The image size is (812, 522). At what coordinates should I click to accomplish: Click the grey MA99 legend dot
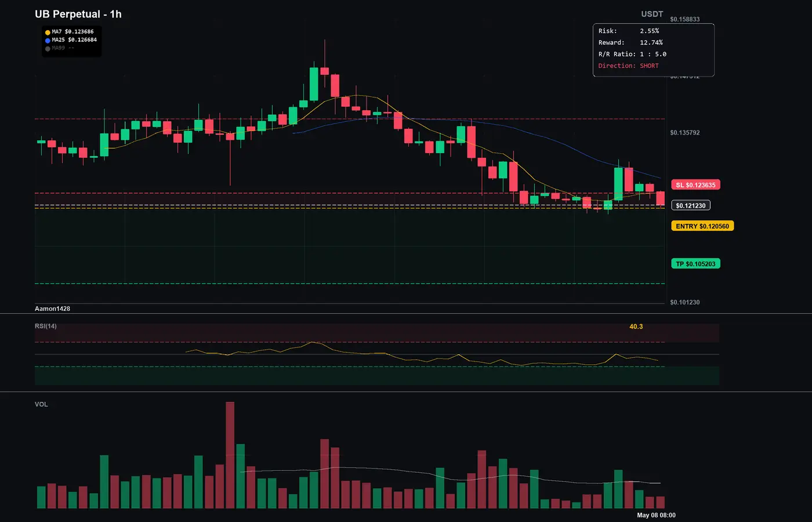tap(48, 49)
